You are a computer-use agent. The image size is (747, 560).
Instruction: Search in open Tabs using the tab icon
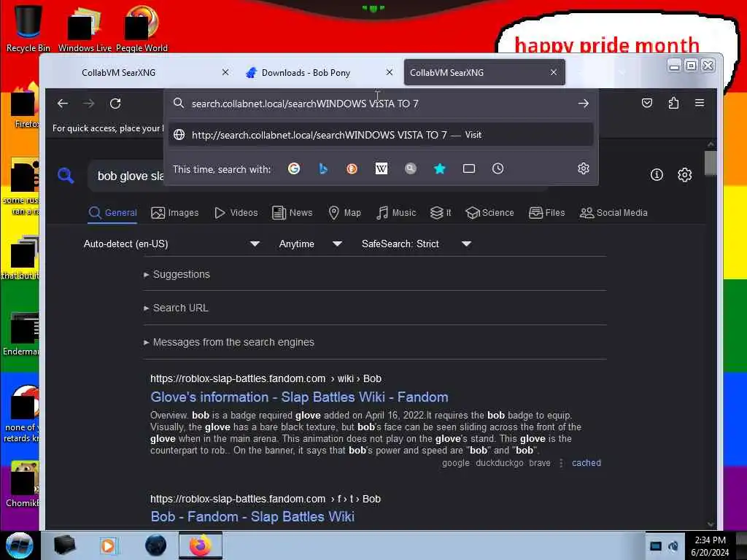click(x=469, y=168)
